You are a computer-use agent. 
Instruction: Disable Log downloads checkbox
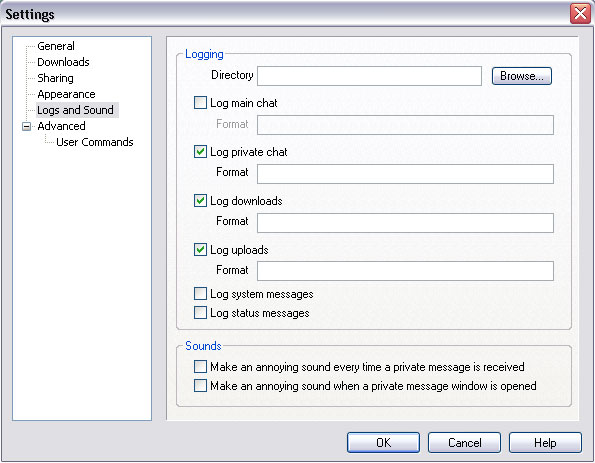tap(200, 201)
